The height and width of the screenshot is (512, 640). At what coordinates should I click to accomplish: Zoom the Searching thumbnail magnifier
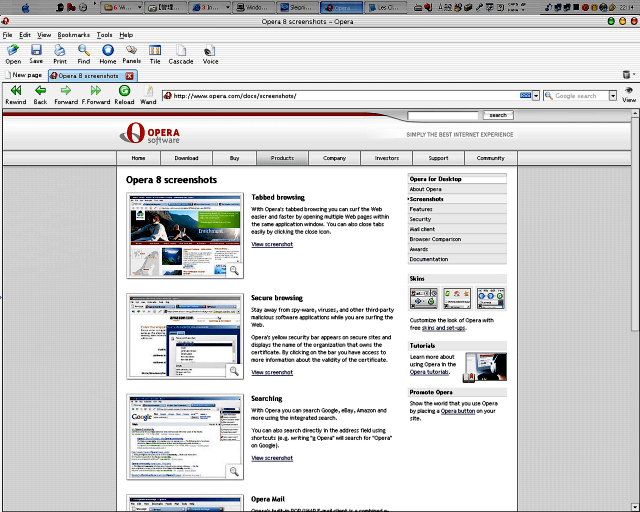click(234, 472)
